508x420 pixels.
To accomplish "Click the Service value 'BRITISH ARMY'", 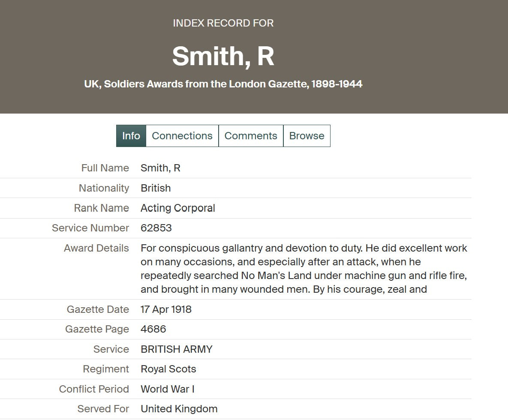I will point(176,349).
